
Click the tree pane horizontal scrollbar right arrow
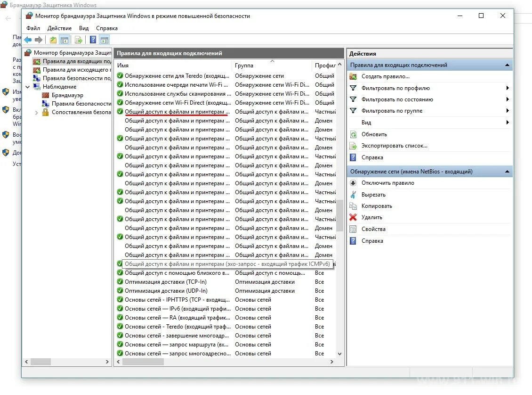pos(107,362)
